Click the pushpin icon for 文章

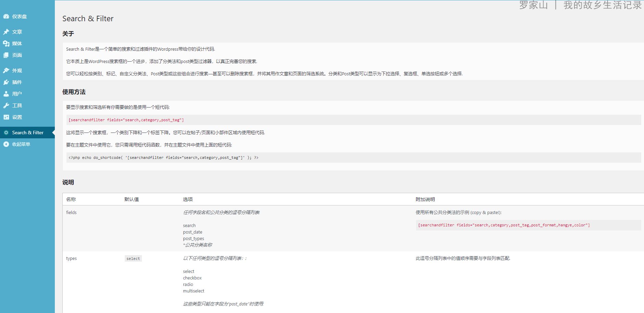pyautogui.click(x=6, y=32)
